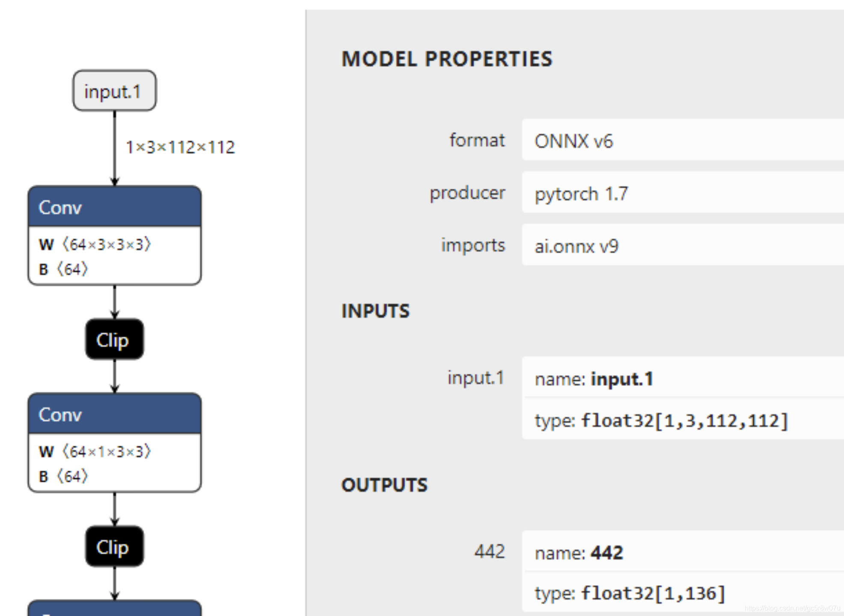Select weight W 64×3×3×3 of first Conv
Image resolution: width=844 pixels, height=616 pixels.
(x=95, y=244)
